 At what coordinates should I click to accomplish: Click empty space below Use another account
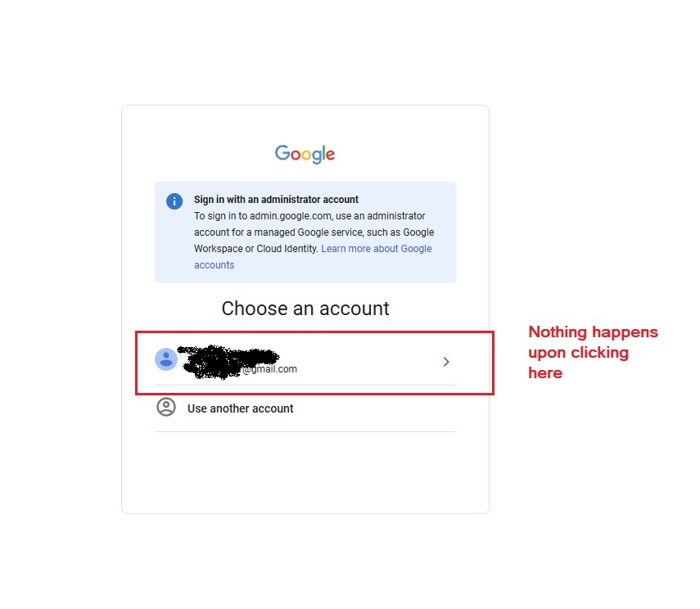[305, 472]
